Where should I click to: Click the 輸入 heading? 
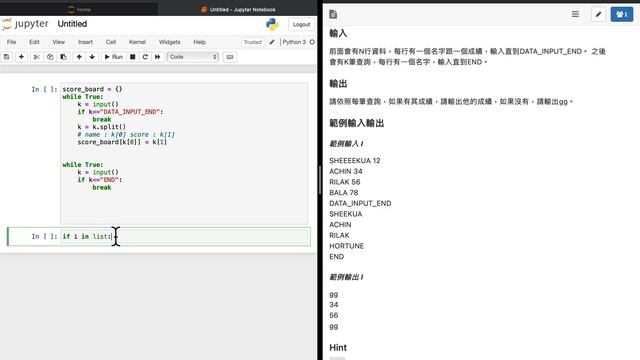click(x=338, y=33)
